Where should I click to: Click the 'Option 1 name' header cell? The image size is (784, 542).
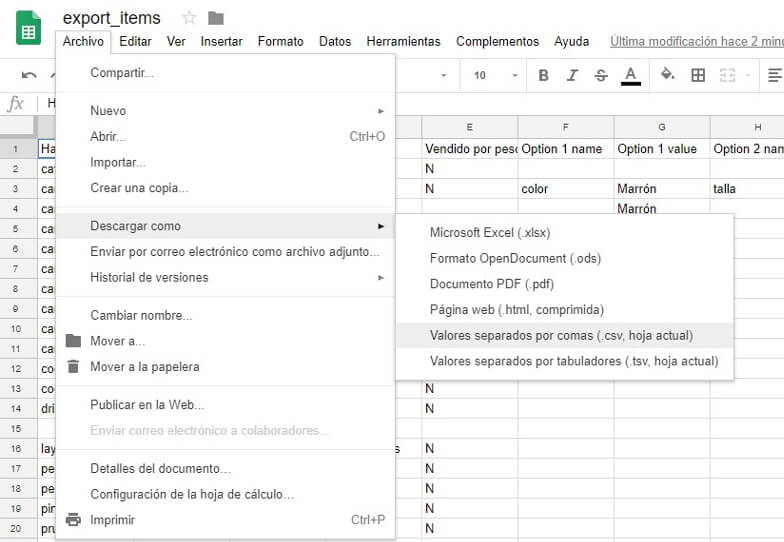(x=566, y=148)
